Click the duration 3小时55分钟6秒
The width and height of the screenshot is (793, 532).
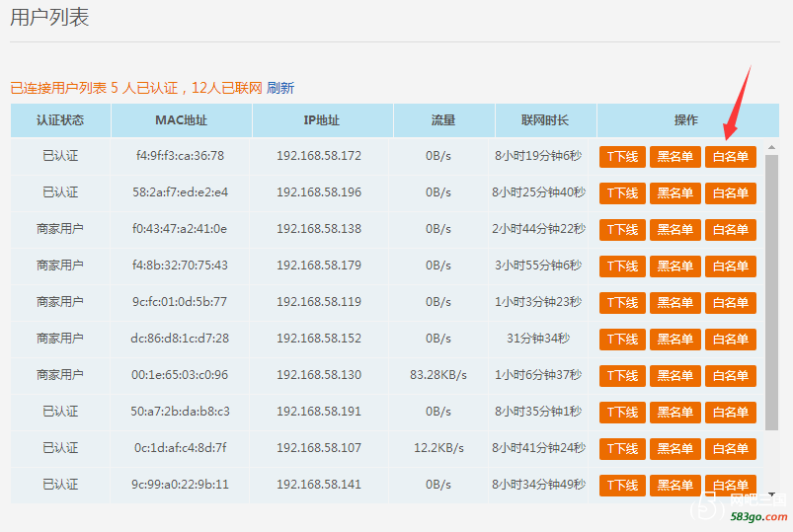coord(538,265)
